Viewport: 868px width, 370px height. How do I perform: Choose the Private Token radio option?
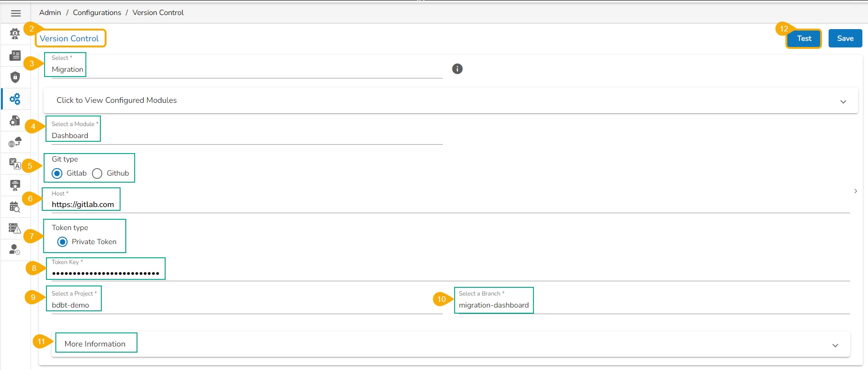pos(62,242)
